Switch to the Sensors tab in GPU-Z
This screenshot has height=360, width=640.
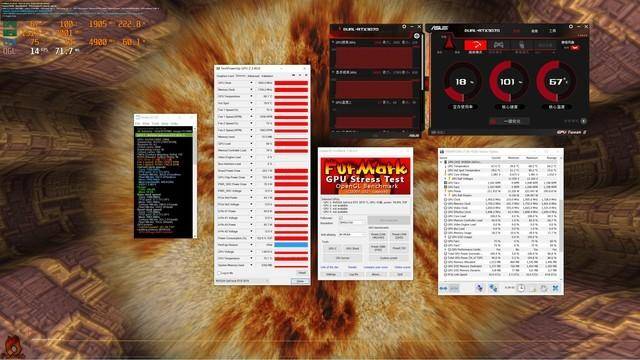[241, 76]
